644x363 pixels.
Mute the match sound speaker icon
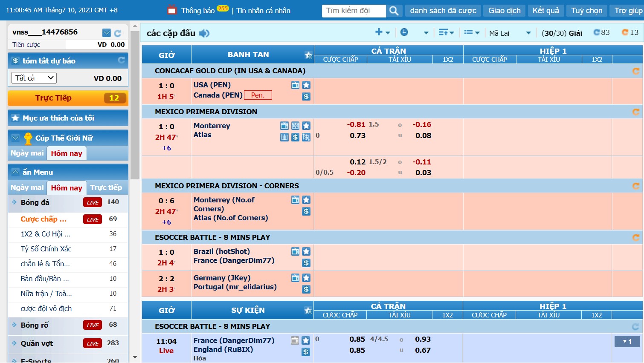click(204, 33)
